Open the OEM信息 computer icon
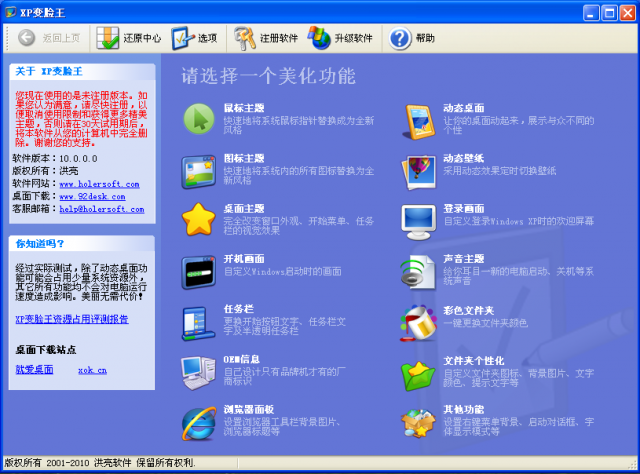The height and width of the screenshot is (474, 640). click(197, 372)
